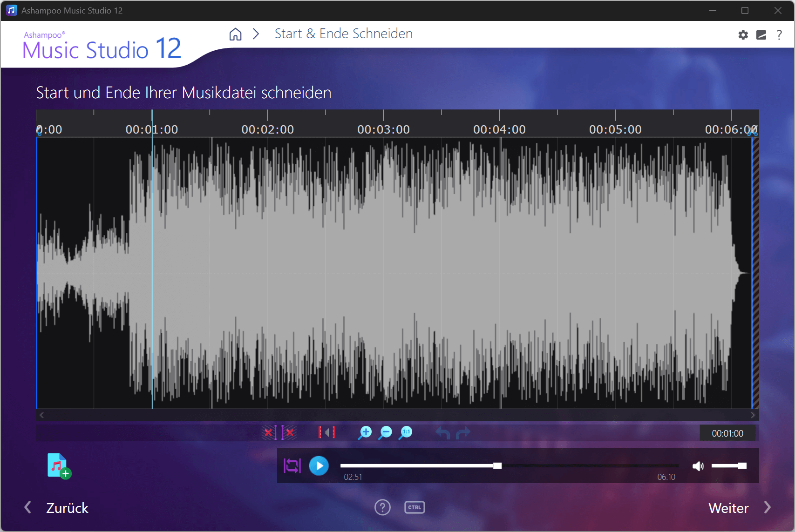Reset waveform zoom to 1:1
This screenshot has width=795, height=532.
coord(406,433)
